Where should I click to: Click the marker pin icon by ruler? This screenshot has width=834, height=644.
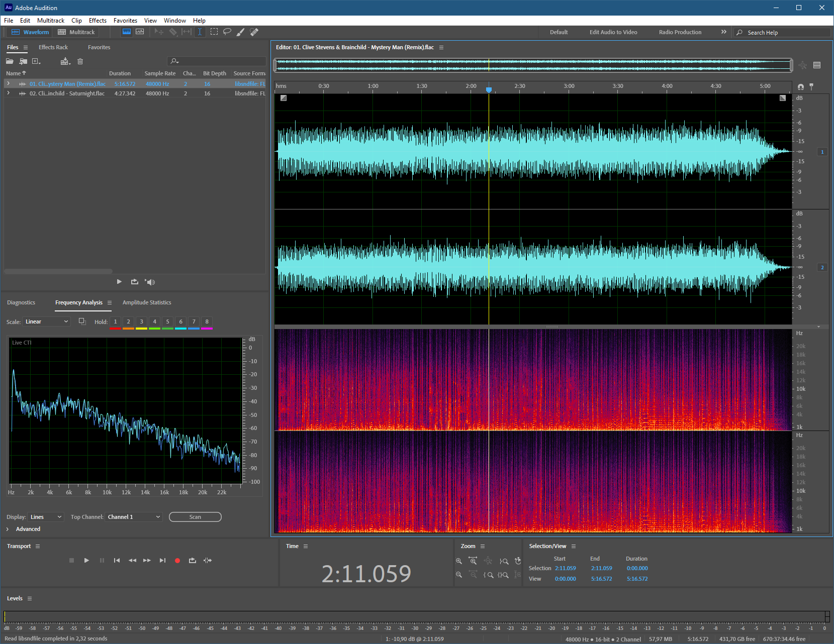[x=811, y=87]
